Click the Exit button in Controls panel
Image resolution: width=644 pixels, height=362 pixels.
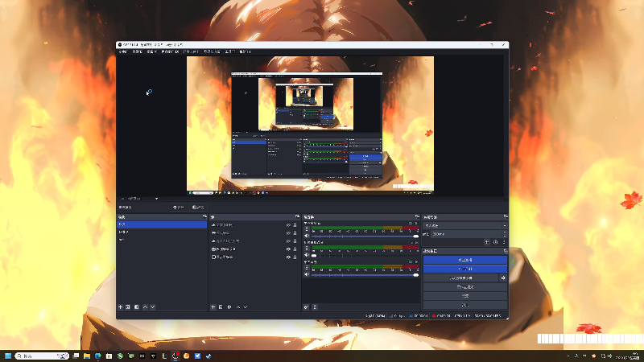[x=465, y=305]
